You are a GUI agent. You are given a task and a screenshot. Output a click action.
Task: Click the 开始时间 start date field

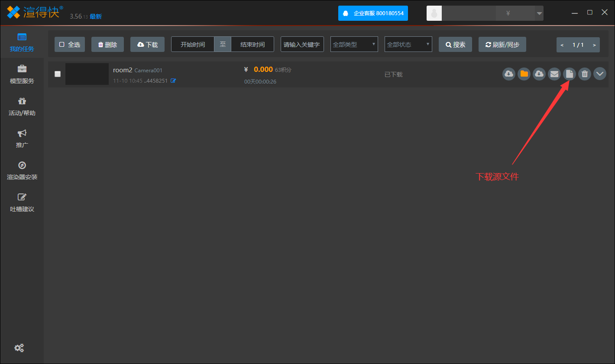click(193, 45)
